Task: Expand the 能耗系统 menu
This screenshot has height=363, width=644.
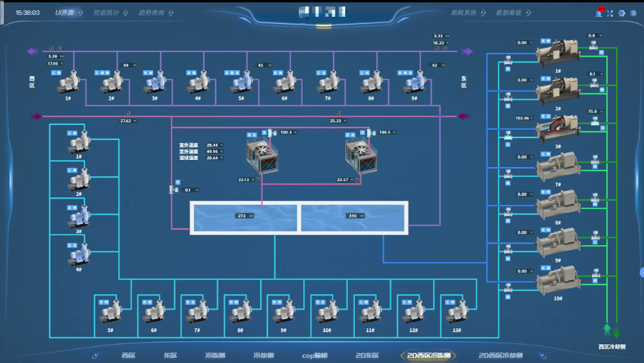Action: tap(468, 13)
